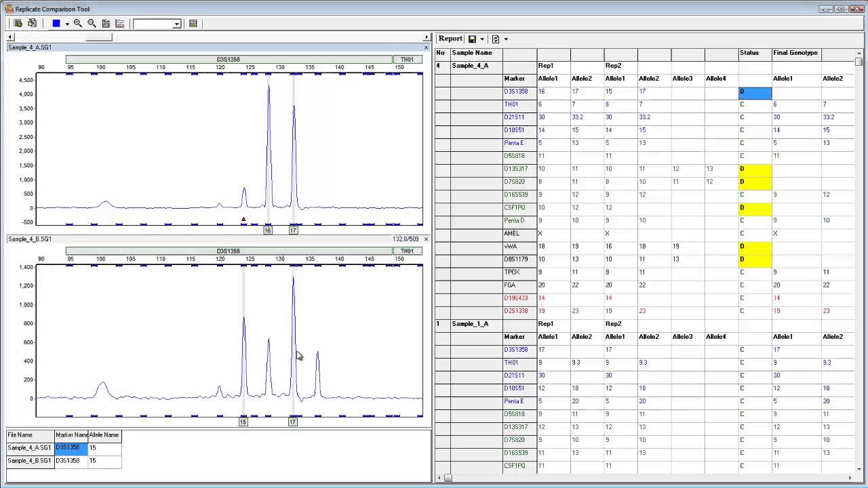The width and height of the screenshot is (868, 488).
Task: Click the refresh page icon in report toolbar
Action: tap(496, 39)
